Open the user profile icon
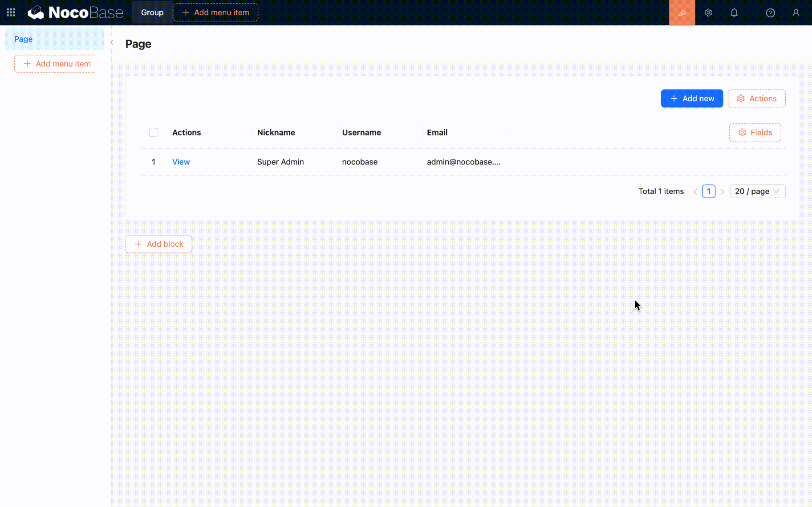Viewport: 812px width, 507px height. click(x=796, y=12)
